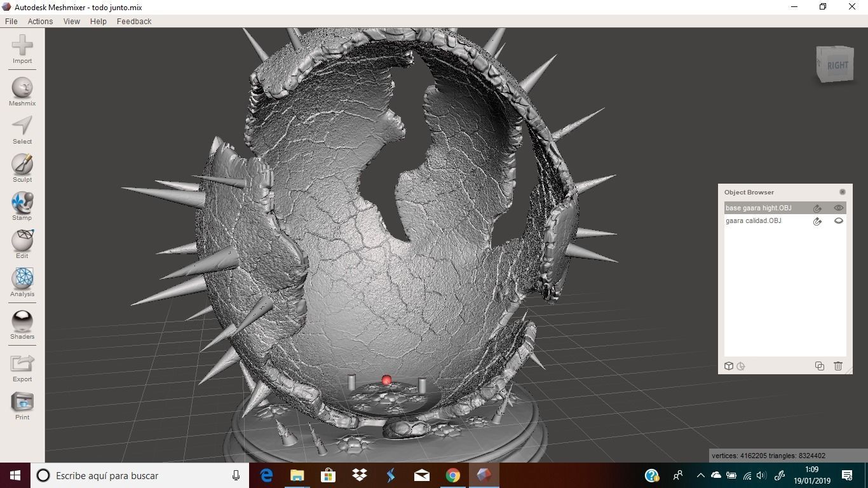Open the Windows Start menu
The height and width of the screenshot is (488, 868).
[x=15, y=475]
